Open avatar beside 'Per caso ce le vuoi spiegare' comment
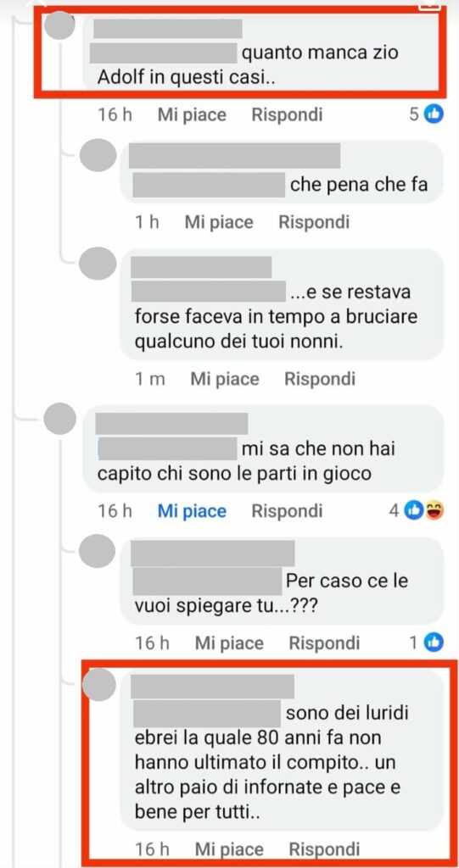 pos(98,551)
